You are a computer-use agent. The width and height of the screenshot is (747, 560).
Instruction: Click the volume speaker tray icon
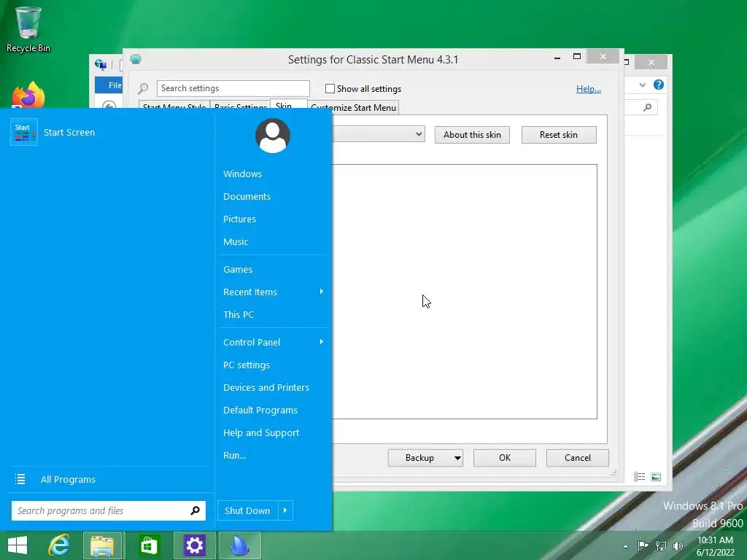coord(678,545)
